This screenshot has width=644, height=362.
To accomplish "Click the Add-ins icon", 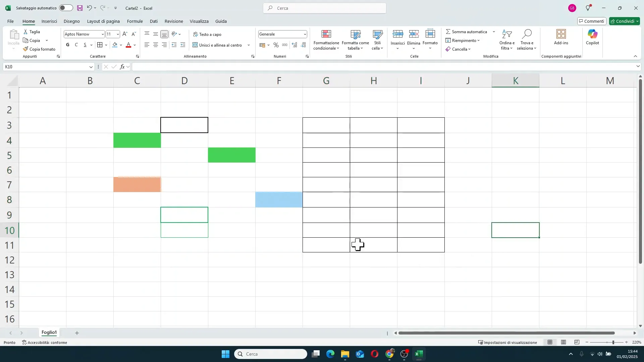I will [x=561, y=34].
